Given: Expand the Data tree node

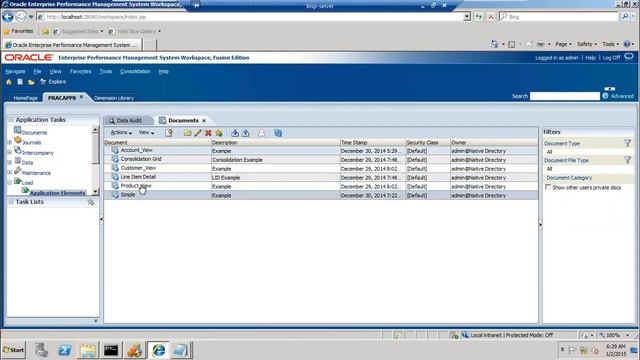Looking at the screenshot, I should [x=10, y=162].
